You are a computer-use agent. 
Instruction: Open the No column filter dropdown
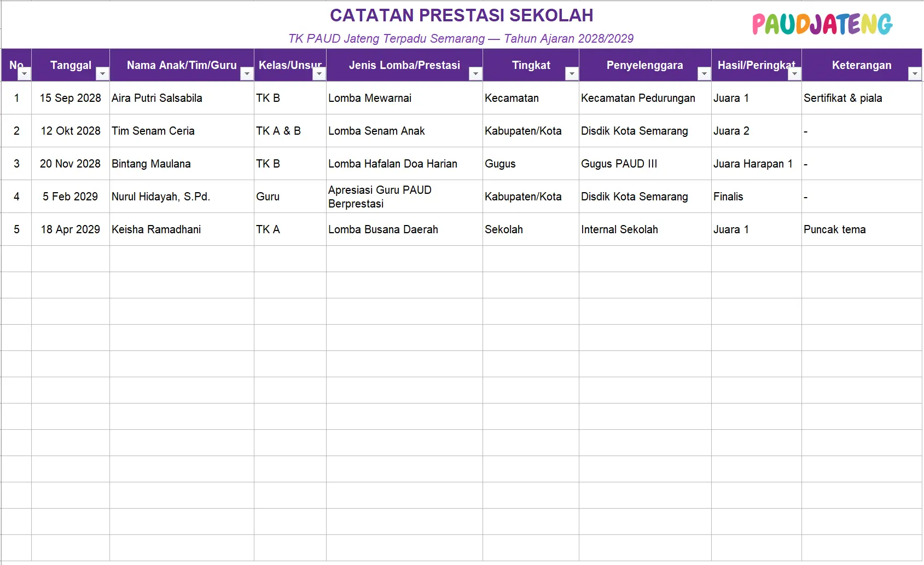coord(25,74)
